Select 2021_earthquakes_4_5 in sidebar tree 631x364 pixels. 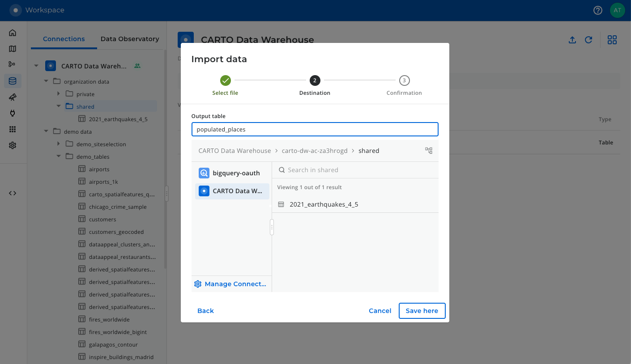[x=118, y=119]
